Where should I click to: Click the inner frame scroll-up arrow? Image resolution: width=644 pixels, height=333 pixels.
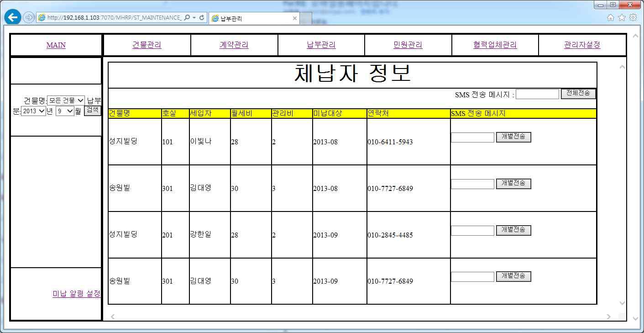(x=622, y=67)
